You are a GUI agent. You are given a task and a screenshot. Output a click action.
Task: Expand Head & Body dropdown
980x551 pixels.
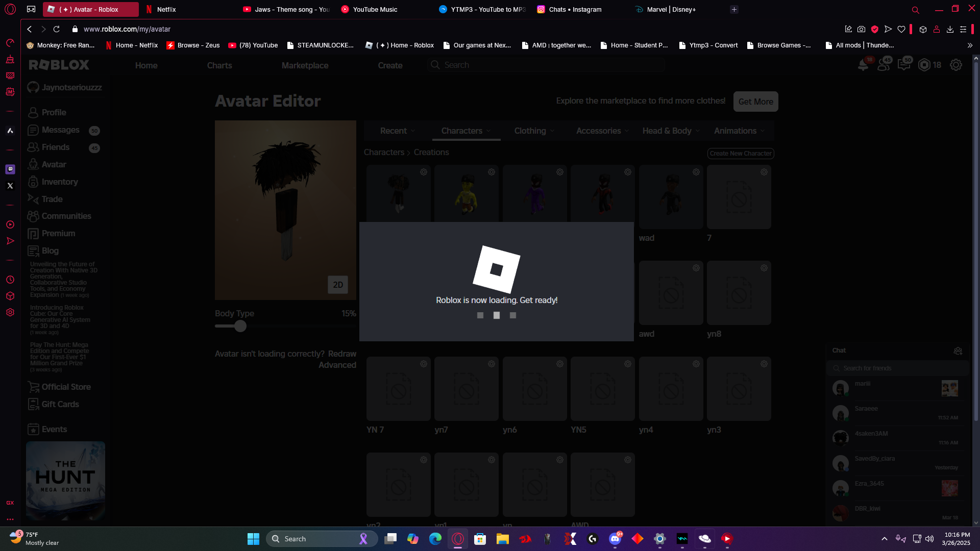(671, 131)
